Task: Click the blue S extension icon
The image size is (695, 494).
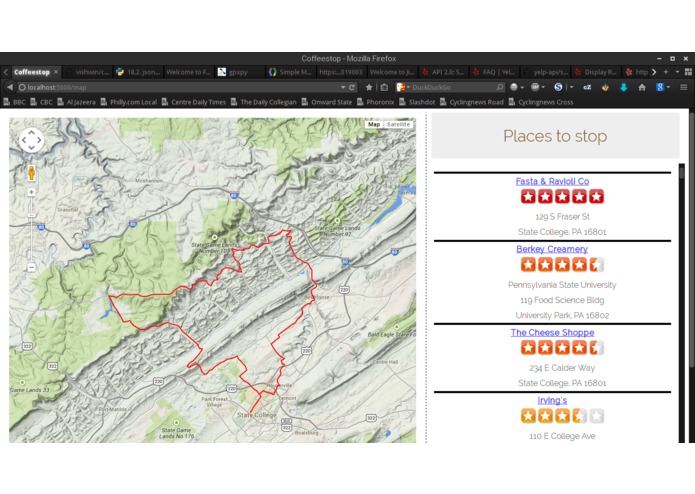Action: (558, 87)
